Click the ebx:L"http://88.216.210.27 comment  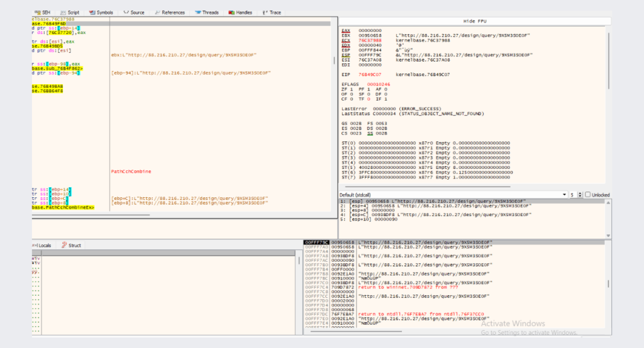(184, 55)
